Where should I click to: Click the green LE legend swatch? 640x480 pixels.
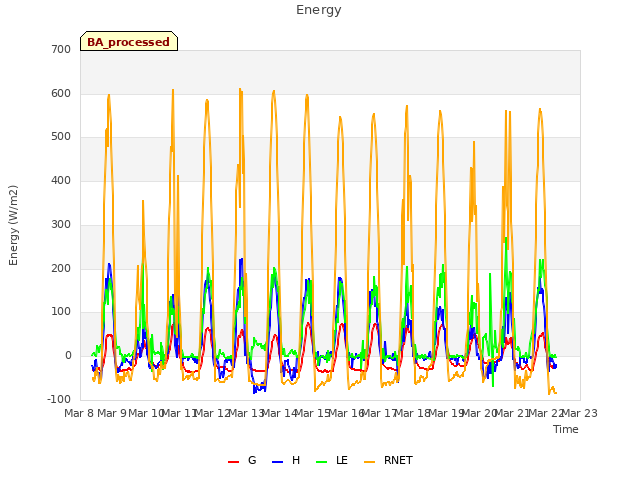click(322, 462)
